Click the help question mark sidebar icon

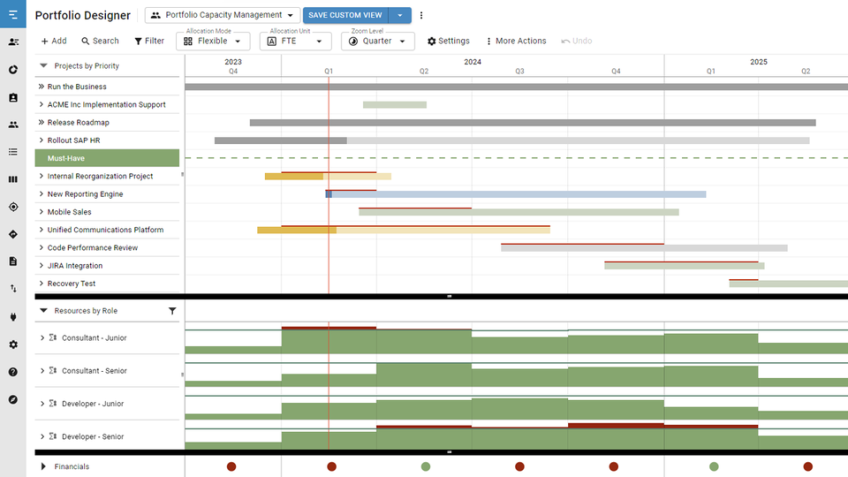13,372
